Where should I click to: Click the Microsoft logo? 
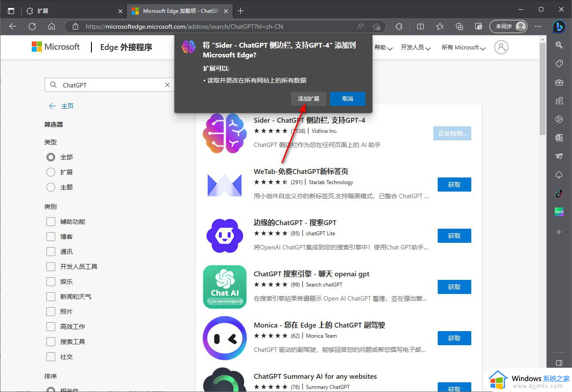(56, 47)
